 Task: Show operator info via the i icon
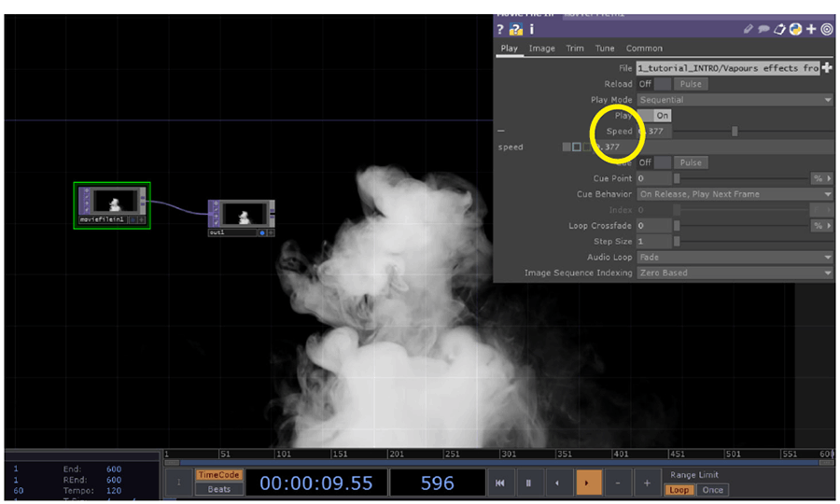click(531, 29)
